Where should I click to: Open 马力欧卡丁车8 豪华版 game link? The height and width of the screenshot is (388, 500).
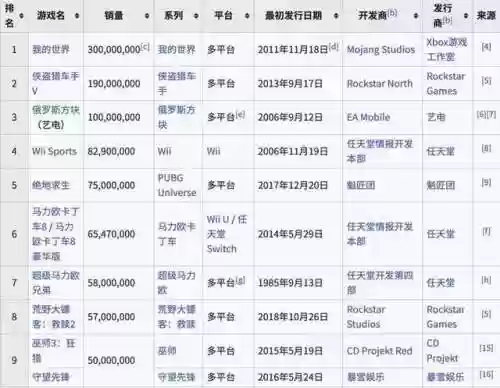coord(56,234)
